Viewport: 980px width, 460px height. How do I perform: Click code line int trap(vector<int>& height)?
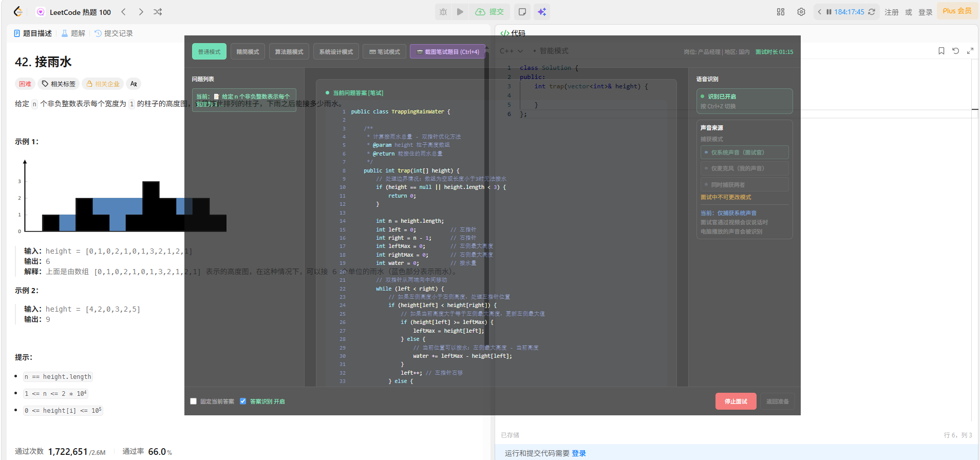pos(591,86)
